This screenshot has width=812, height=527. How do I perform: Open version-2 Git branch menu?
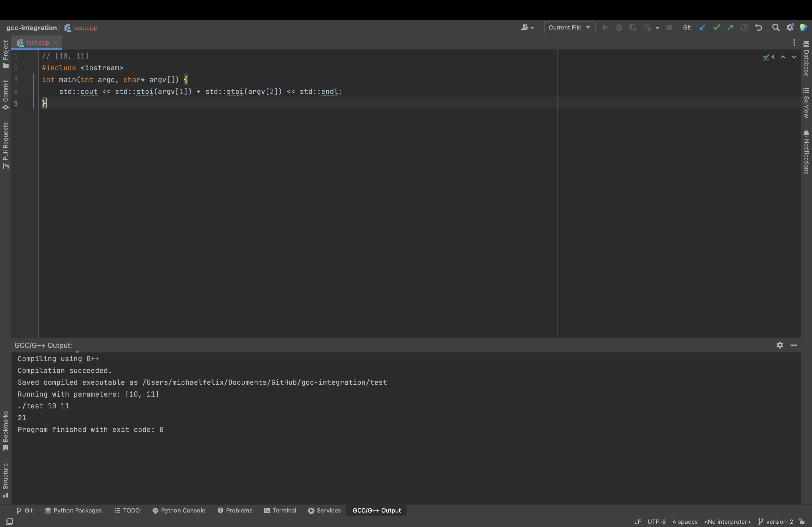pyautogui.click(x=775, y=522)
